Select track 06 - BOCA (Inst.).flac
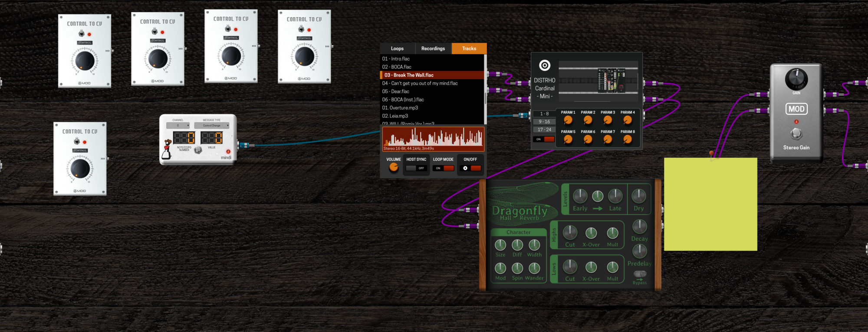868x332 pixels. 432,100
